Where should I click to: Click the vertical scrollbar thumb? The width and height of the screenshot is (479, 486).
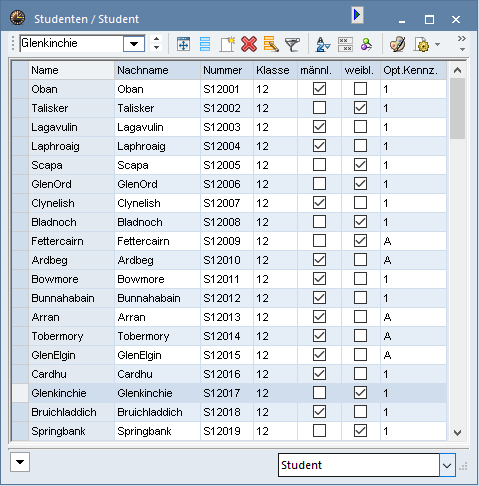click(457, 108)
